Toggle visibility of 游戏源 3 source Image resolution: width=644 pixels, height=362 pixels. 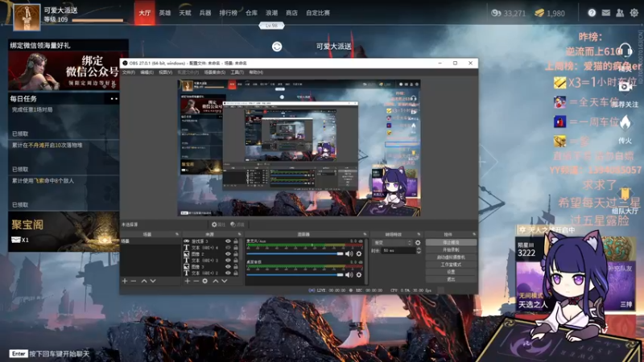[x=228, y=241]
